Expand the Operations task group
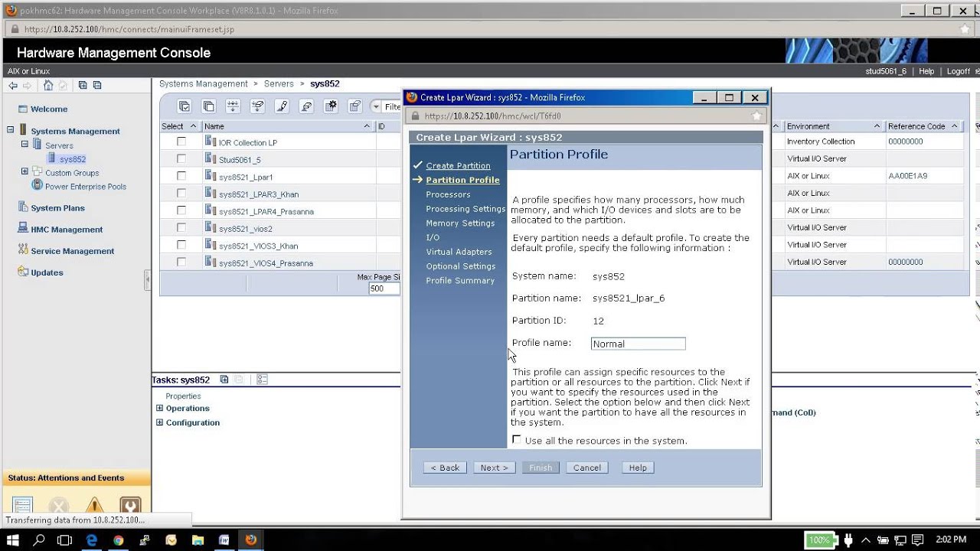This screenshot has width=980, height=551. click(x=160, y=408)
